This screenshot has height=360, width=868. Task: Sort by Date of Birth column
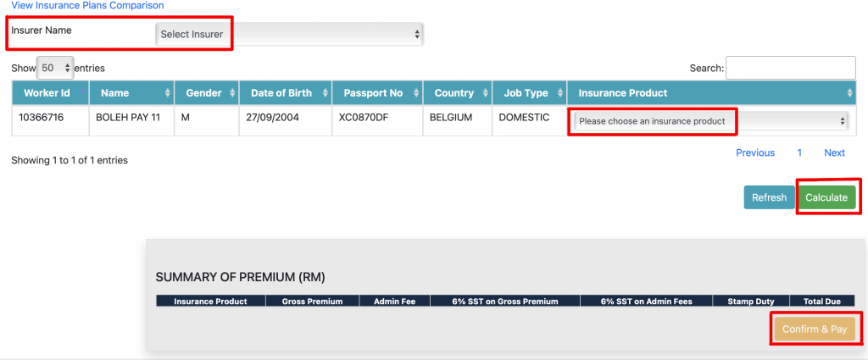pyautogui.click(x=284, y=92)
